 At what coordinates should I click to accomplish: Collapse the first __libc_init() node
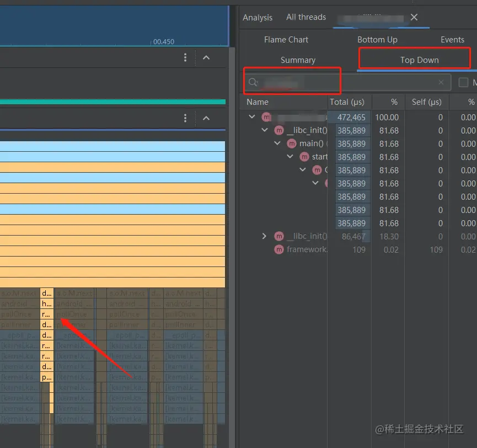pos(265,130)
